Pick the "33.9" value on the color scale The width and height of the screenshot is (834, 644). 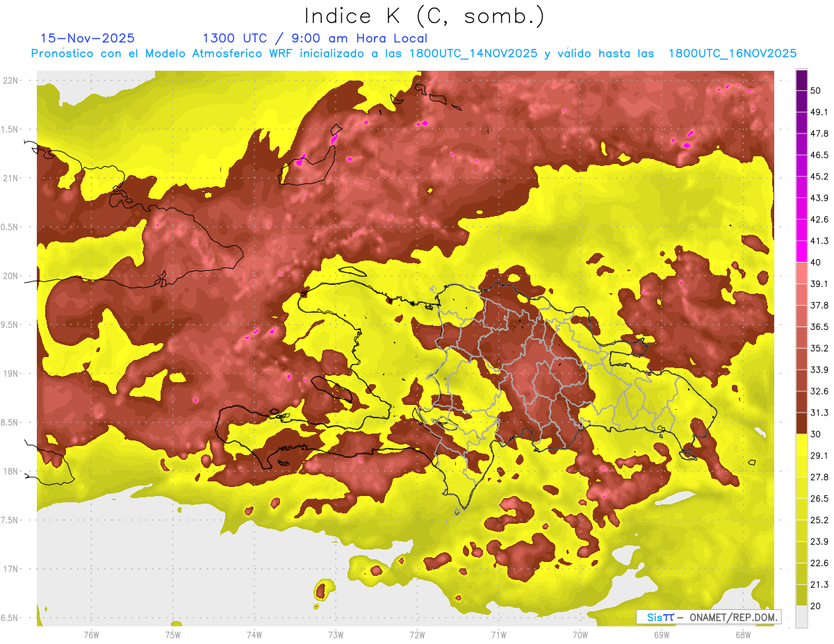tap(819, 370)
